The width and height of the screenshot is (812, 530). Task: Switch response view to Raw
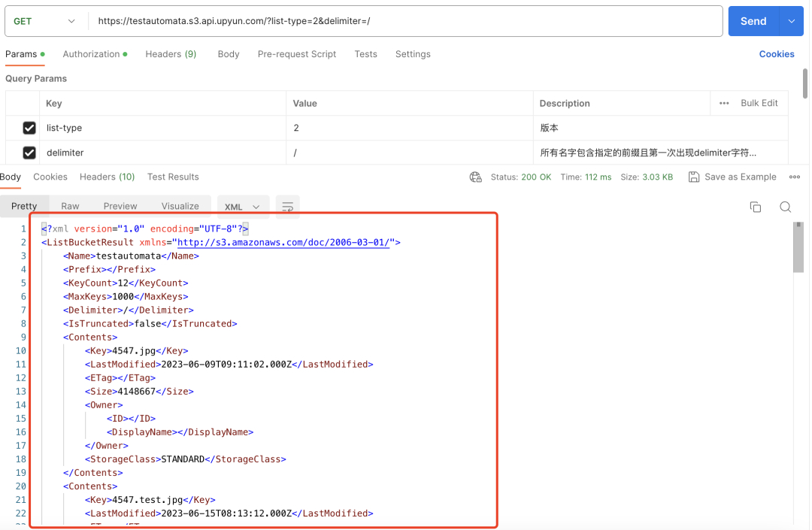pos(70,206)
